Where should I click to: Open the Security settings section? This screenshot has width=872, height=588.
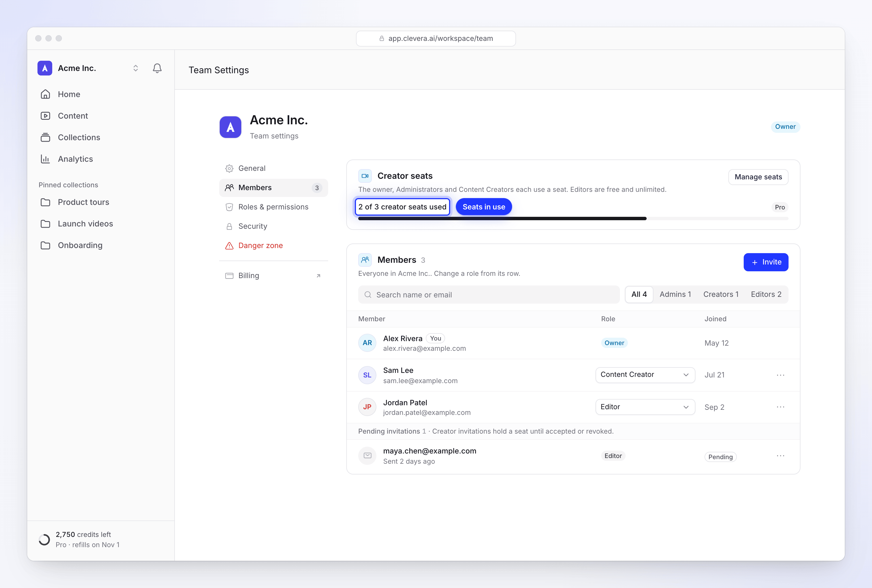[273, 226]
